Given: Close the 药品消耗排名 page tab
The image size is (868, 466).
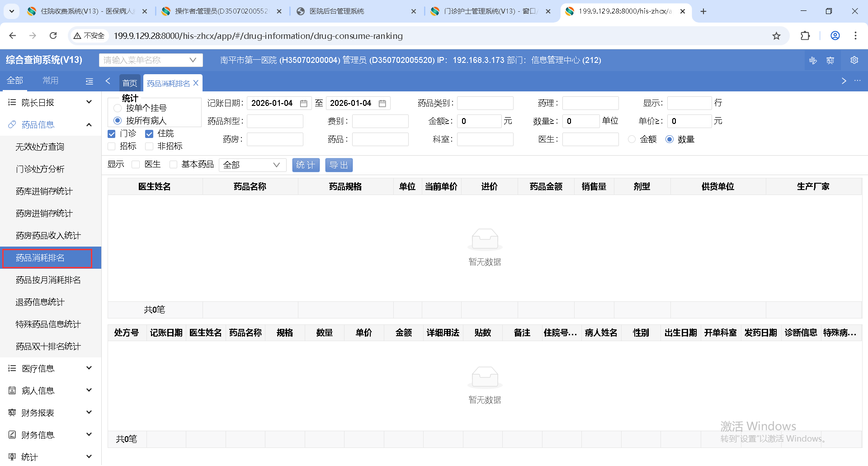Looking at the screenshot, I should pyautogui.click(x=196, y=83).
